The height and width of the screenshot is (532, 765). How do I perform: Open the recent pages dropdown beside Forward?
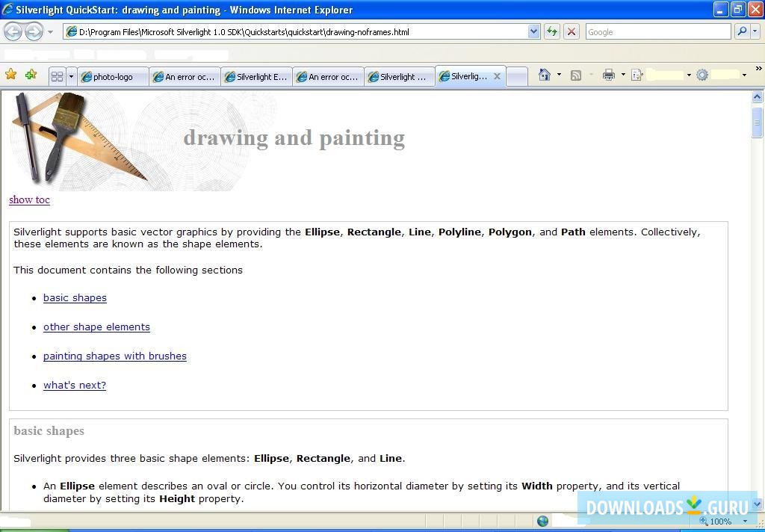pyautogui.click(x=50, y=32)
